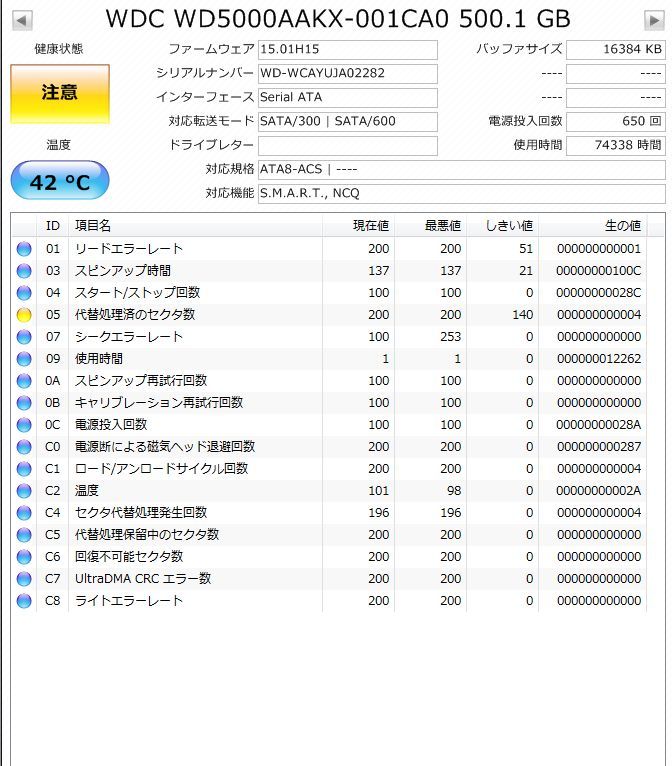Viewport: 672px width, 766px height.
Task: Click the disk title WDC WD5000AAKX-001CA0 500.1 GB
Action: pos(338,20)
